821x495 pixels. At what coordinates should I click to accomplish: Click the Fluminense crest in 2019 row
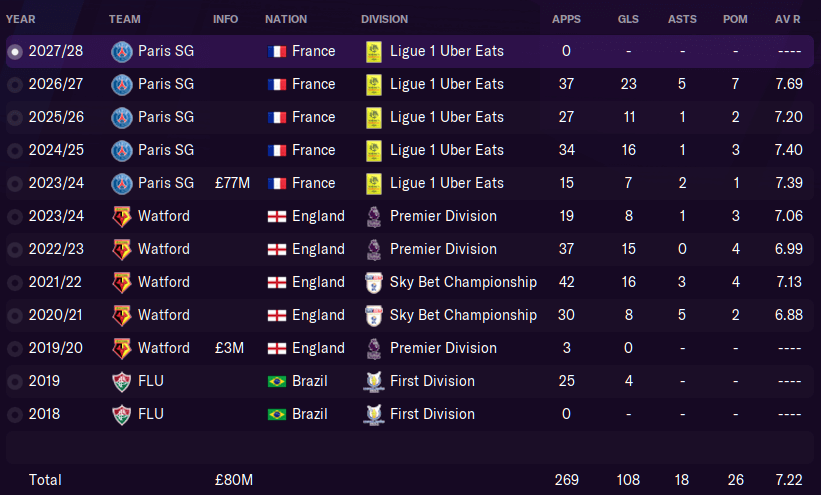pos(121,381)
